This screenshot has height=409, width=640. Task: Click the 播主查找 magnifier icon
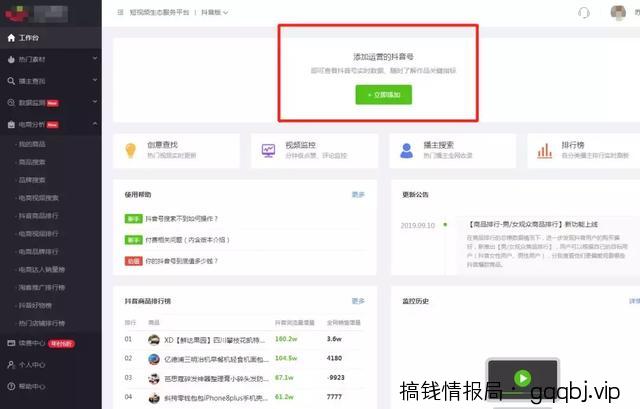(x=11, y=81)
